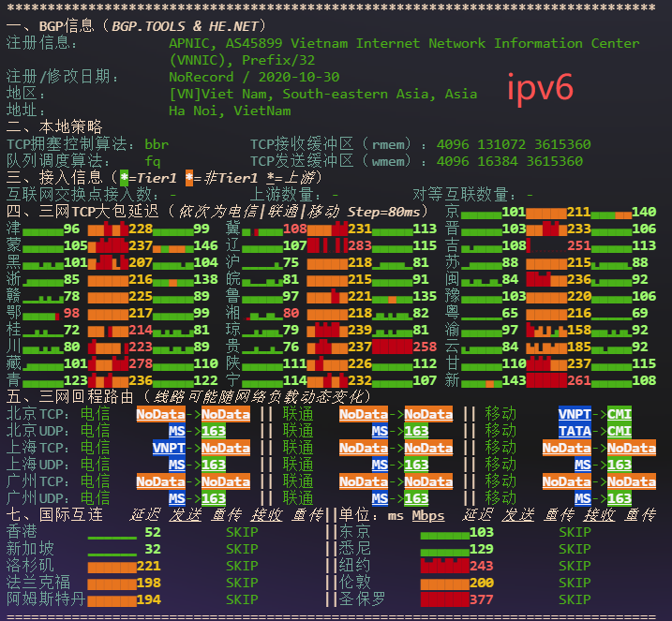The height and width of the screenshot is (621, 672).
Task: Click '163' tag in 上海UDP 移动 route
Action: click(620, 465)
